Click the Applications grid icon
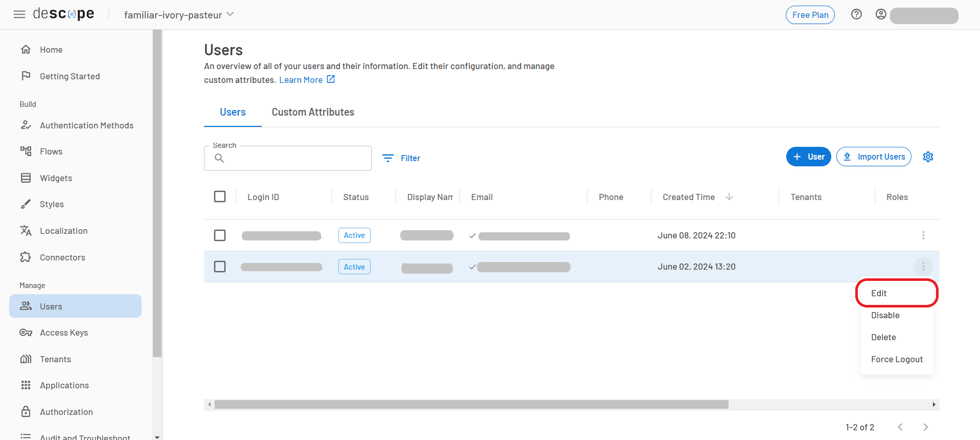 (x=26, y=385)
